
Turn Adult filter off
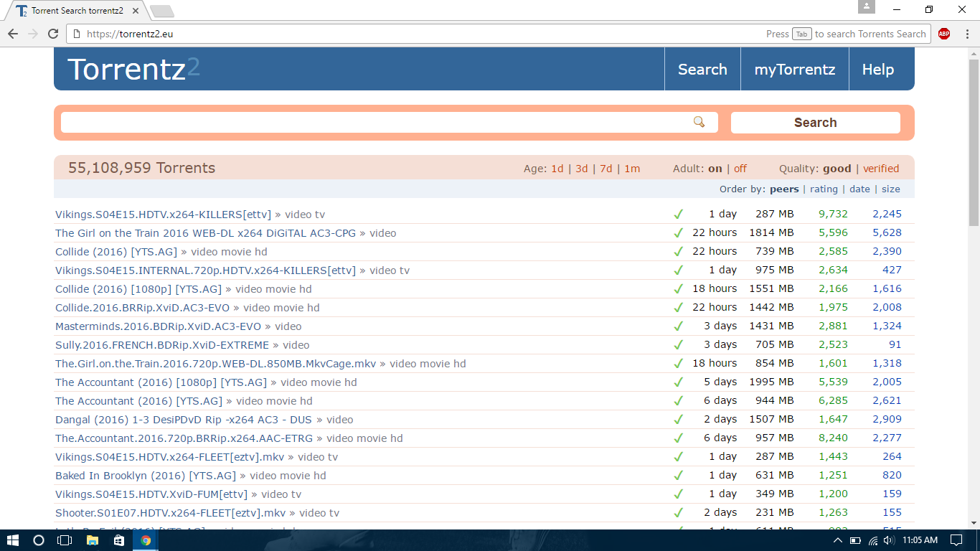740,169
